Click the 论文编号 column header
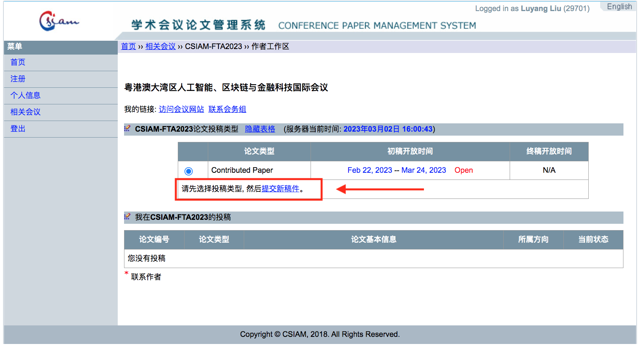Screen dimensions: 644x359 (x=154, y=240)
